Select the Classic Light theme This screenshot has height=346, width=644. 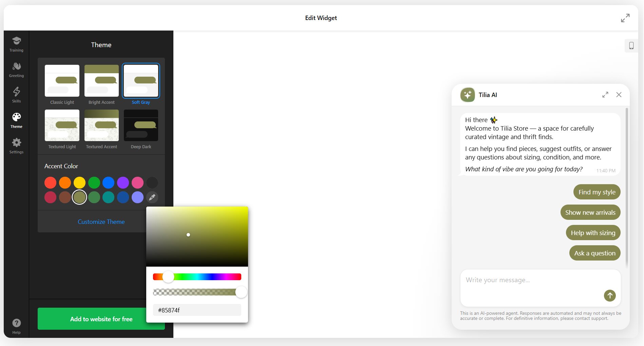[x=62, y=81]
